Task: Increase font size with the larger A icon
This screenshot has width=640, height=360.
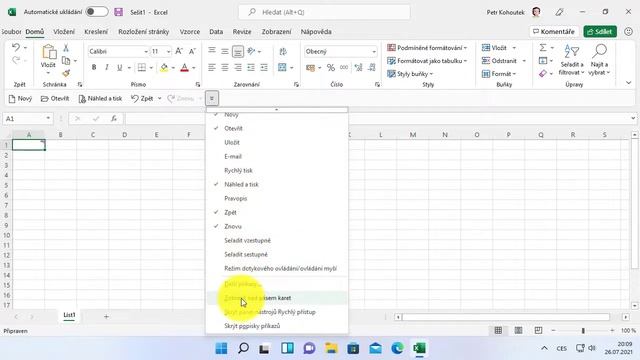Action: [x=179, y=51]
